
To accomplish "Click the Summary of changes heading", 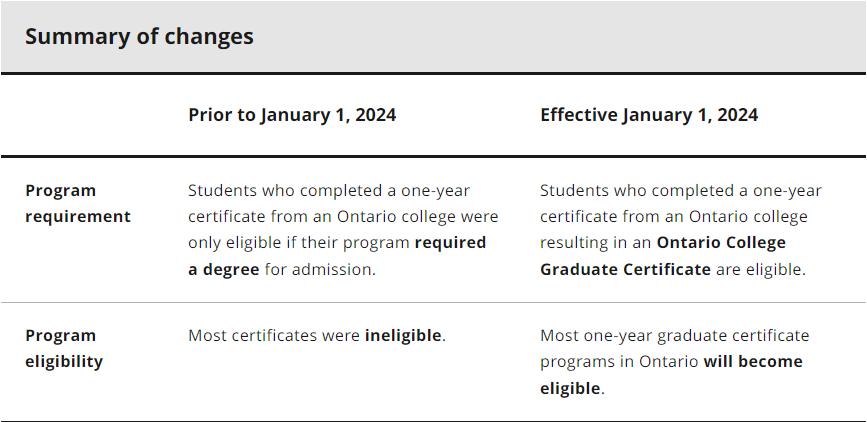I will click(x=139, y=37).
